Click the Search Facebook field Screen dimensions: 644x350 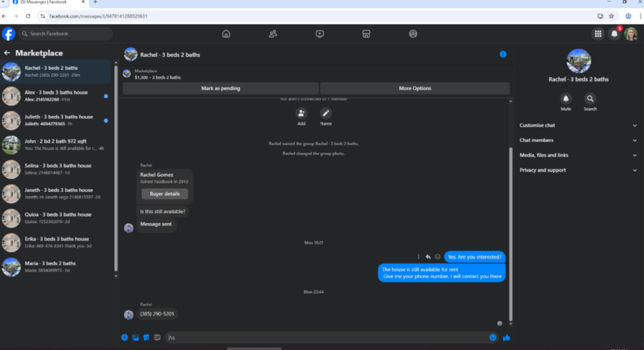pos(66,34)
